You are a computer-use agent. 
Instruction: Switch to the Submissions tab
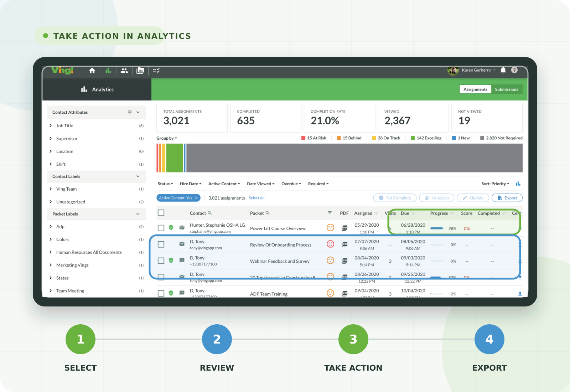(x=507, y=89)
